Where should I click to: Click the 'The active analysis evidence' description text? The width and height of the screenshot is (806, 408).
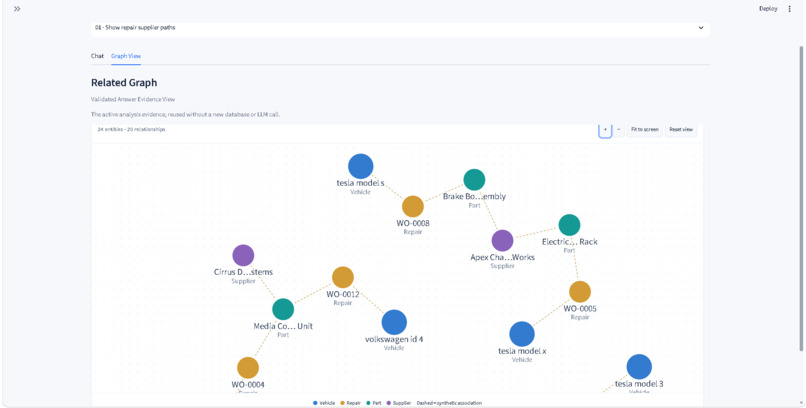(x=186, y=115)
